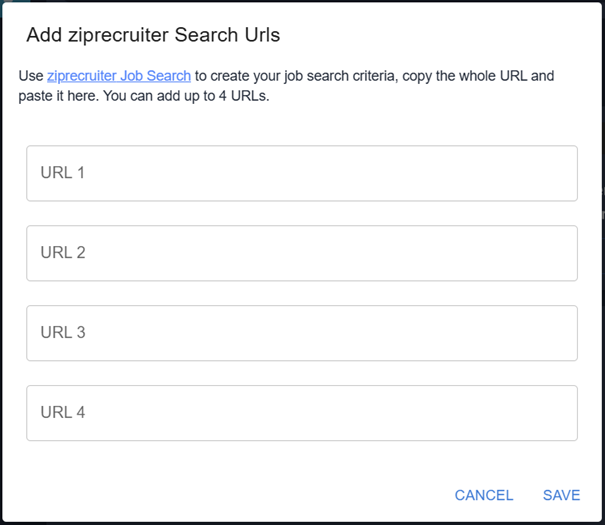Click the URL 1 input field
605x525 pixels.
pos(301,173)
